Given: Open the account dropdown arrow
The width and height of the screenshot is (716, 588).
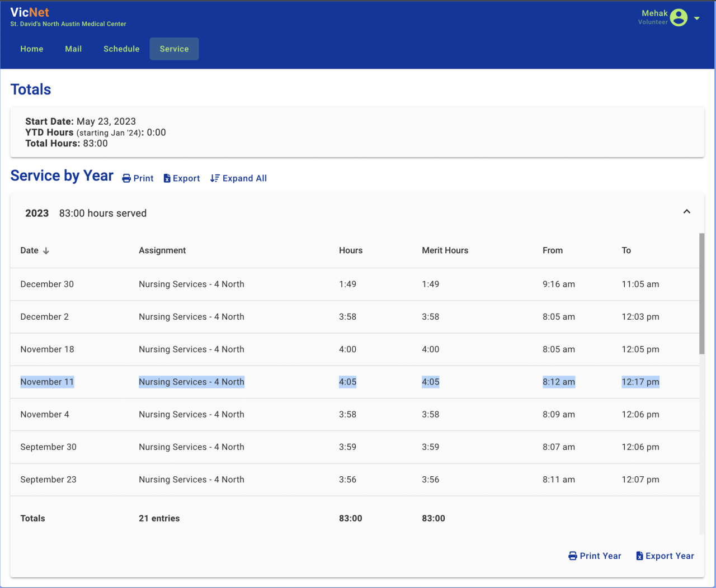Looking at the screenshot, I should point(697,18).
